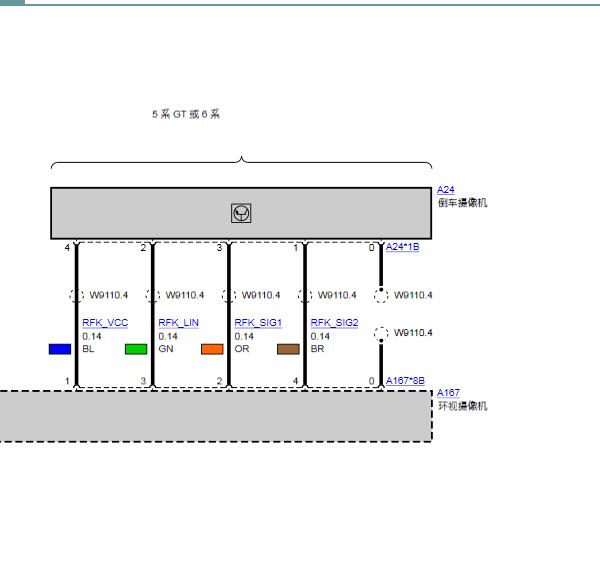Click W9110.4 label beside RFK_SIG2 wire
Image resolution: width=600 pixels, height=563 pixels.
337,295
